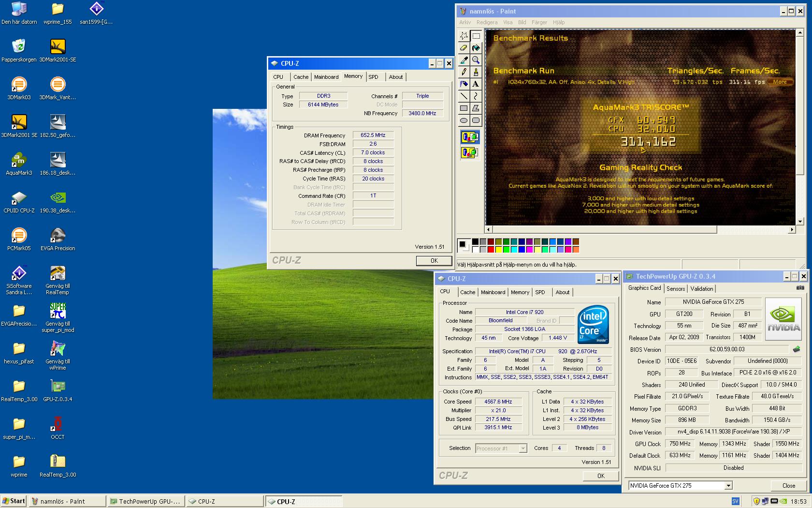Click the Name field NVIDIA GeForce GTX 275
This screenshot has height=508, width=812.
coord(713,302)
